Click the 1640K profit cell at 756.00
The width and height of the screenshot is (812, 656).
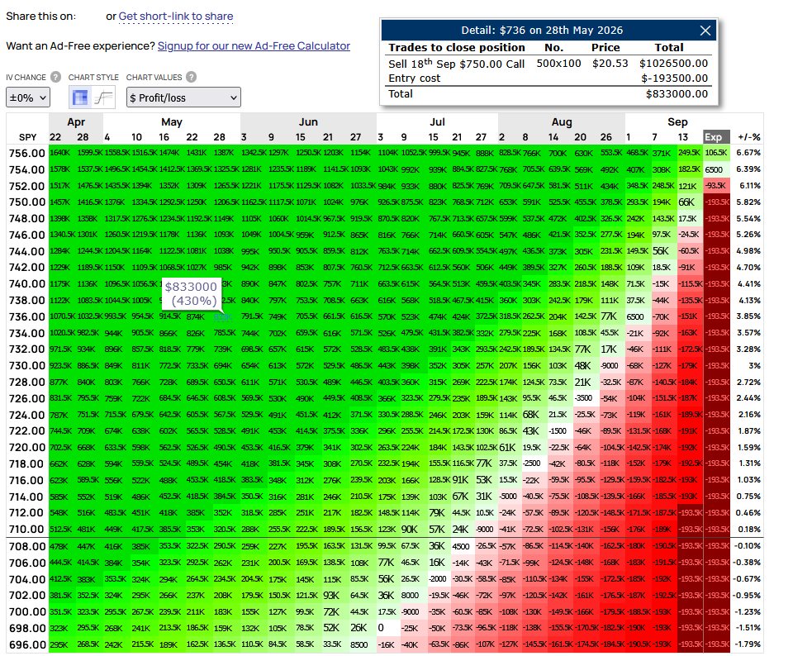tap(59, 153)
